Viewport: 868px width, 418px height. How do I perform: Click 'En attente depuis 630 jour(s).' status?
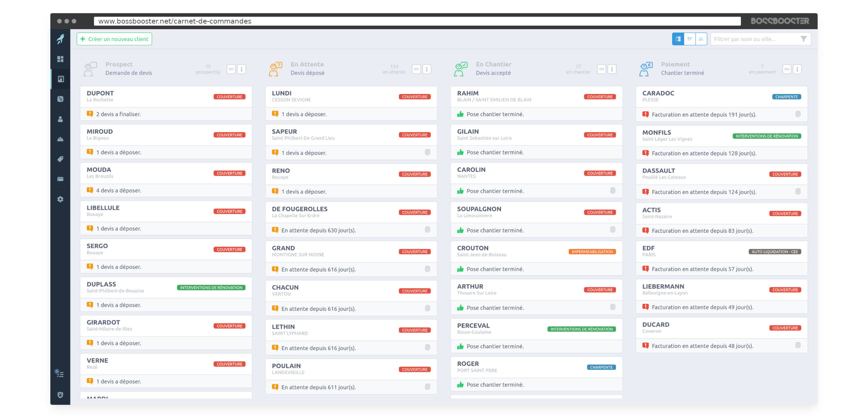click(x=319, y=230)
